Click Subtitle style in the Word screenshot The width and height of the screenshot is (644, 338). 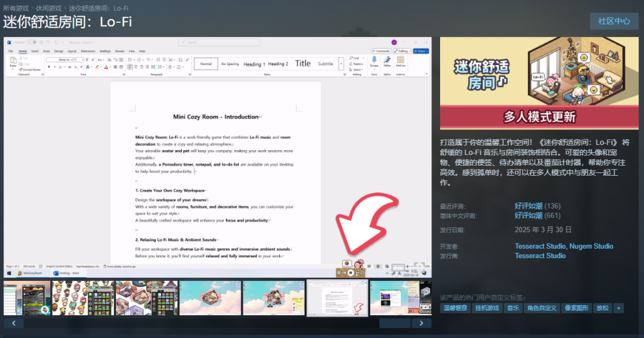point(325,64)
